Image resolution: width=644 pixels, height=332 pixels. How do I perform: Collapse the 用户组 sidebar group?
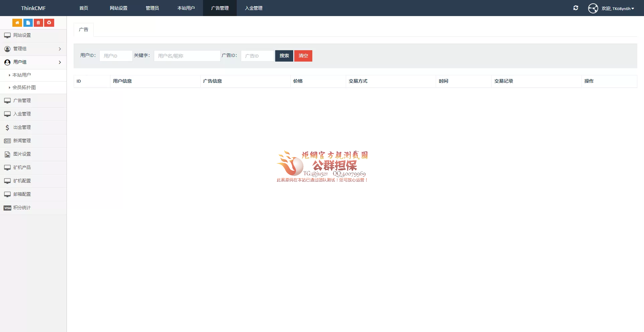[x=33, y=62]
